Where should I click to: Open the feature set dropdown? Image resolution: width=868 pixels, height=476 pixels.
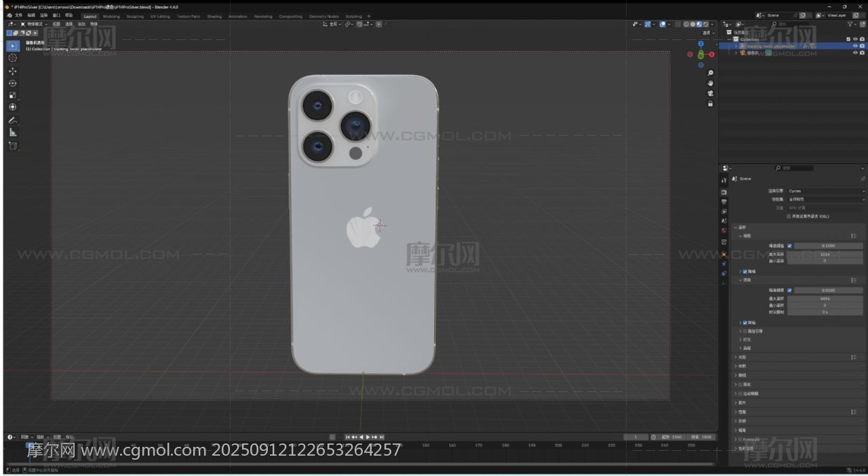[826, 199]
